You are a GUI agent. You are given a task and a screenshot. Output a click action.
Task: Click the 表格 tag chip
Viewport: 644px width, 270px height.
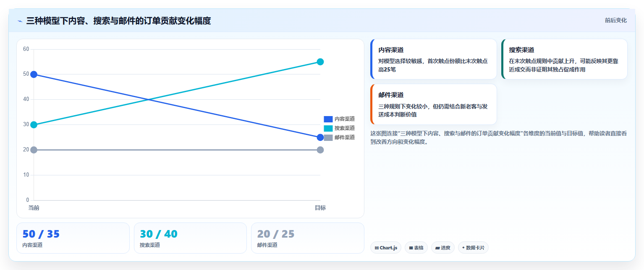[416, 248]
